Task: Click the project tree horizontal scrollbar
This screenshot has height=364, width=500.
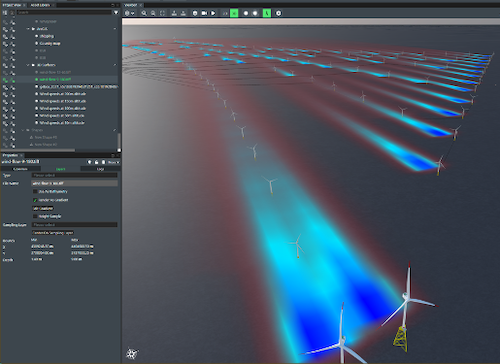Action: coord(38,150)
